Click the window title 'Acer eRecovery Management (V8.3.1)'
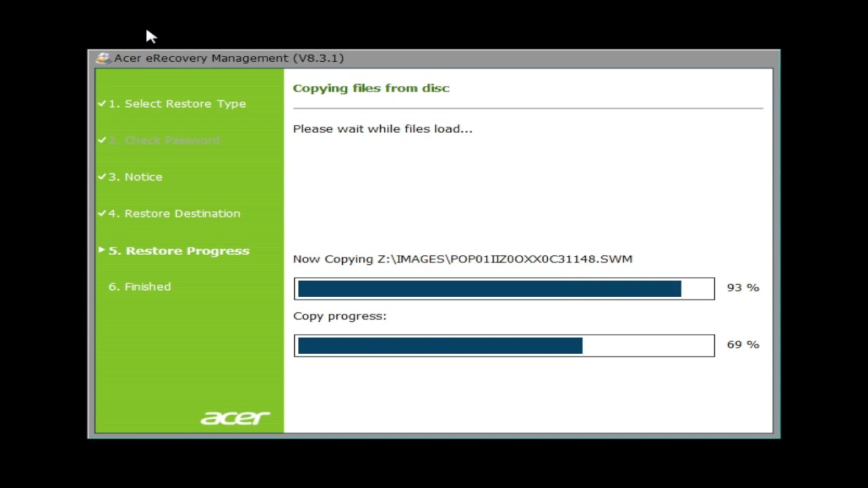The height and width of the screenshot is (488, 868). [229, 58]
